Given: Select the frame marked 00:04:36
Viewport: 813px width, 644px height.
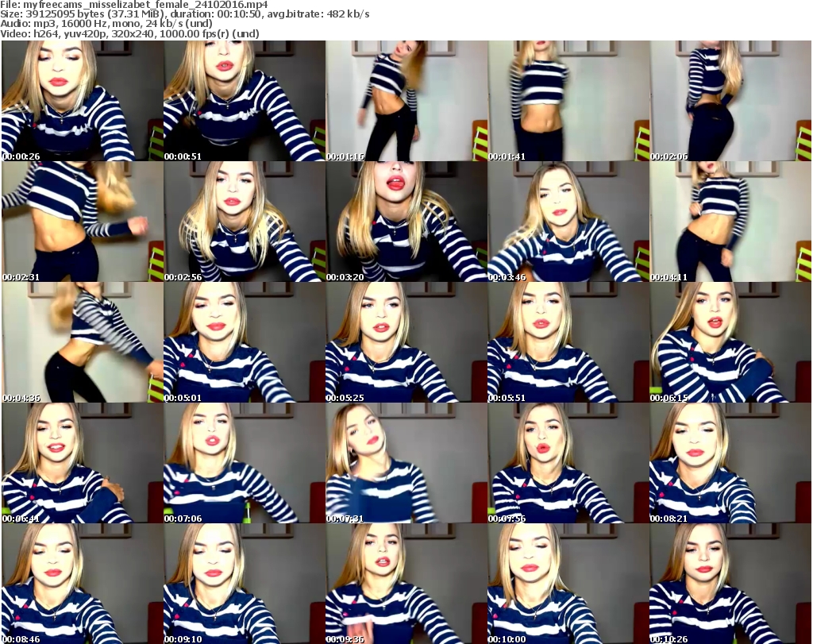Looking at the screenshot, I should tap(81, 342).
